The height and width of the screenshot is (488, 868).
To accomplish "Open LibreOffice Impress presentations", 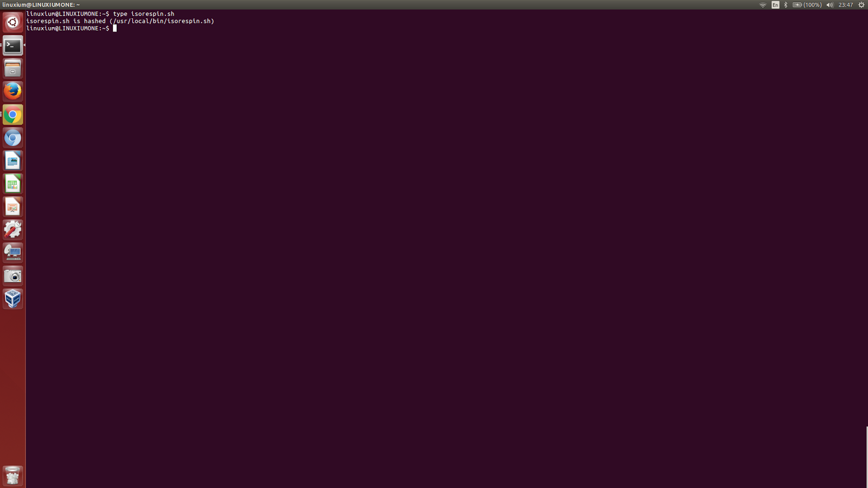I will point(12,207).
